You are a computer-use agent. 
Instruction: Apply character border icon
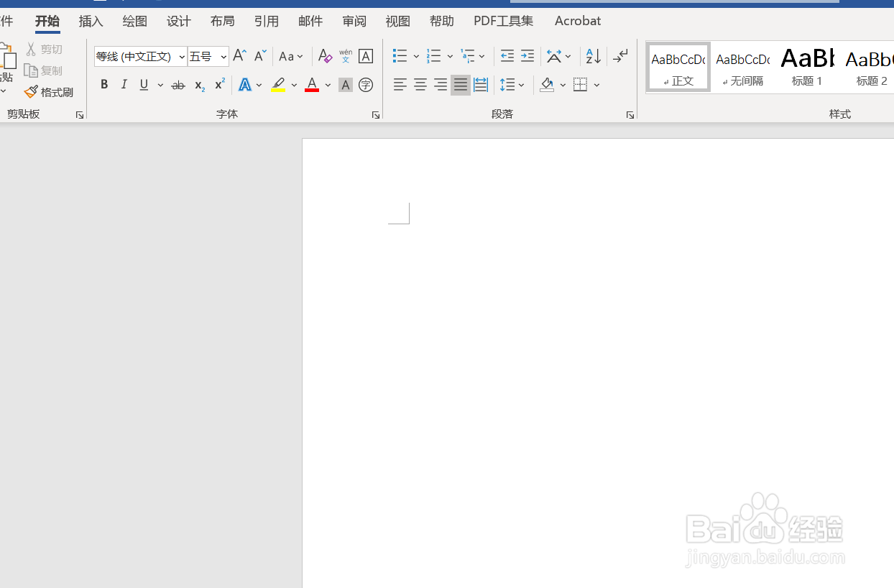click(x=366, y=56)
